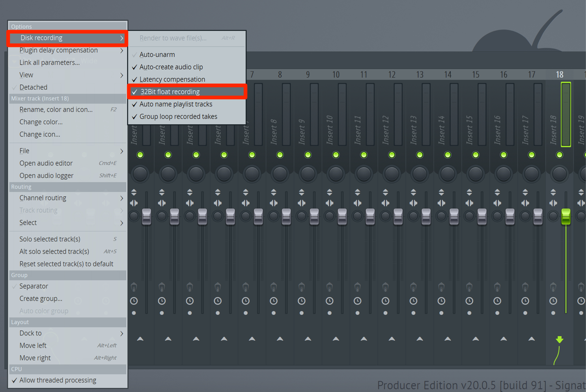Invert phase on Insert 15
The width and height of the screenshot is (586, 392).
pos(469,192)
